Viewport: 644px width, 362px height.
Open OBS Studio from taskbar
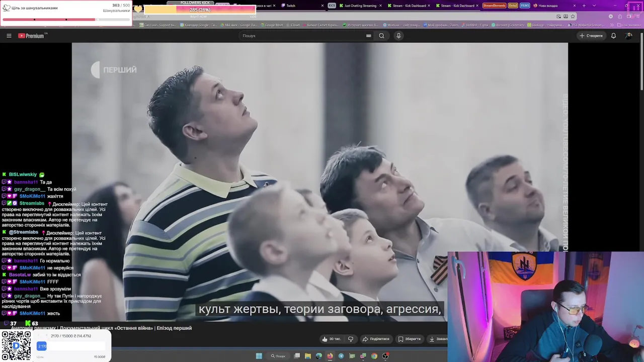point(385,356)
